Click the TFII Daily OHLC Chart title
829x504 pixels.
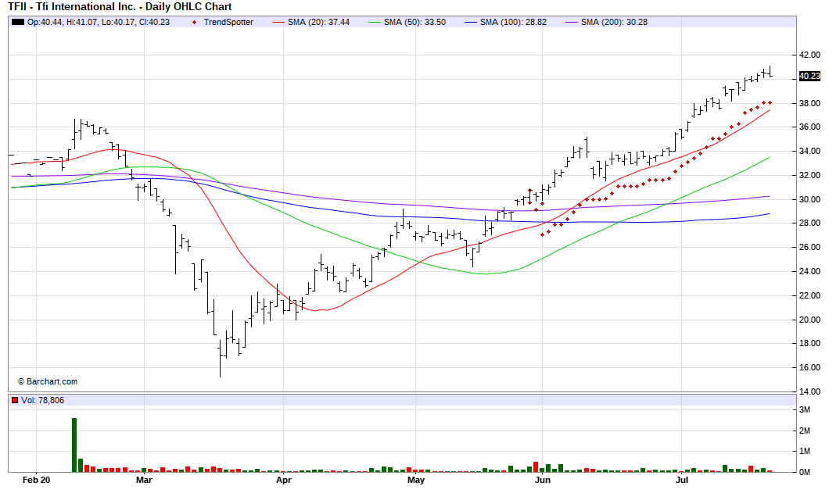point(120,7)
